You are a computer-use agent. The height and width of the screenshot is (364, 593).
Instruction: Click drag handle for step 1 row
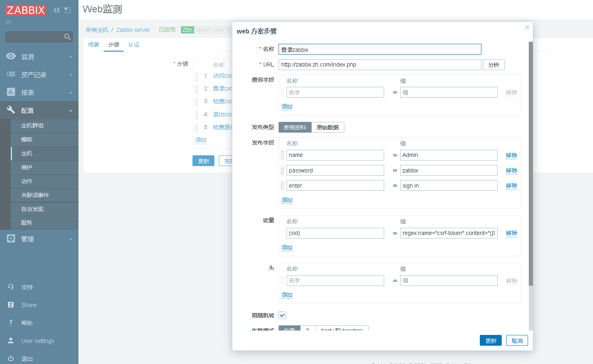pyautogui.click(x=196, y=76)
